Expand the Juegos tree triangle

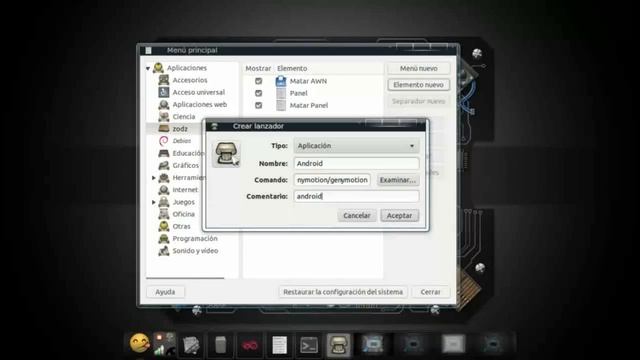(x=154, y=202)
